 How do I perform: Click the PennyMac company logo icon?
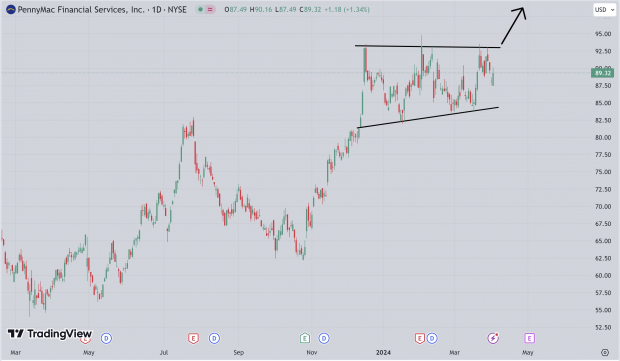point(11,9)
